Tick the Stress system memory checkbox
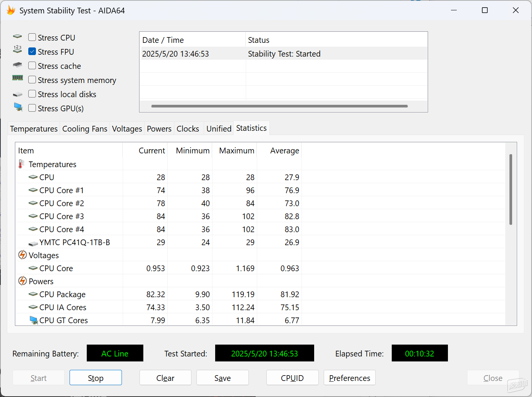 point(32,80)
